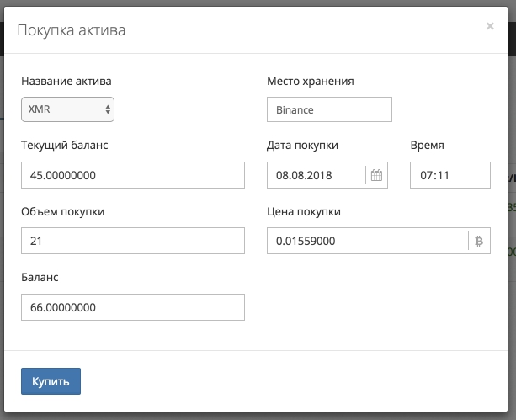The width and height of the screenshot is (516, 420).
Task: Click the Binance storage location field
Action: click(329, 109)
